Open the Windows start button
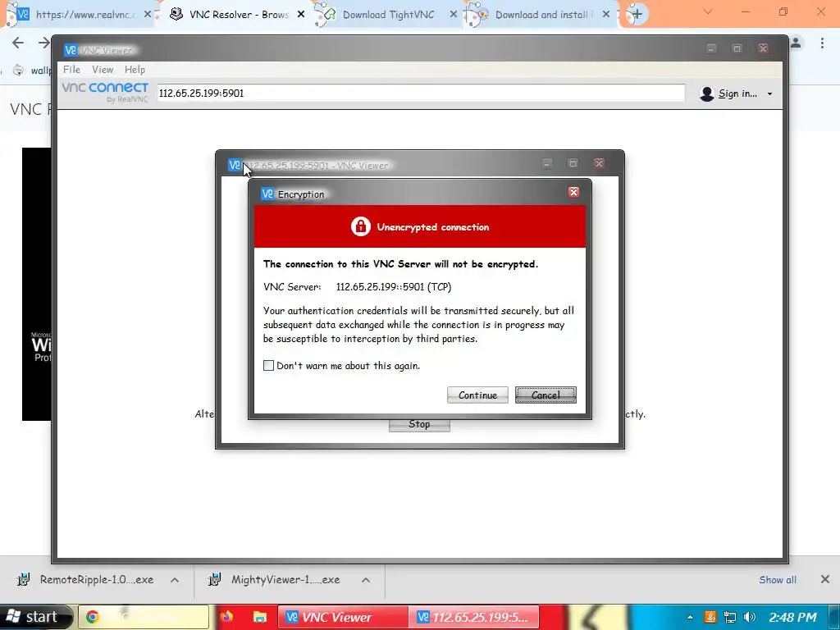The width and height of the screenshot is (840, 630). (x=35, y=617)
